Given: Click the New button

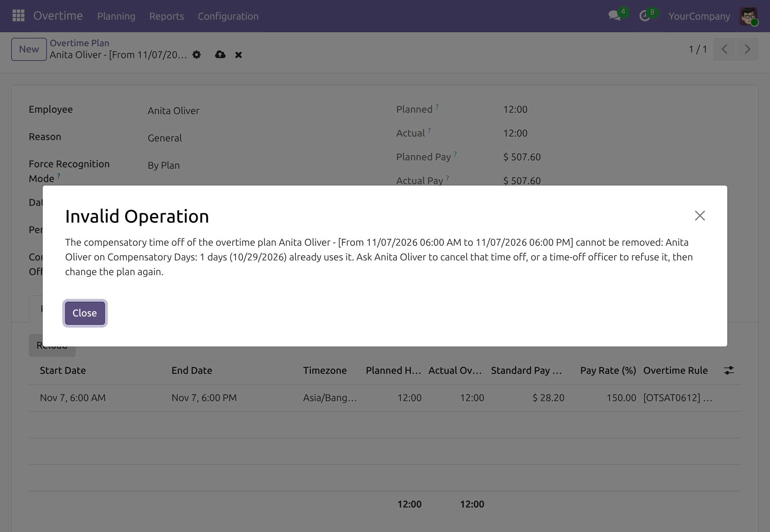Looking at the screenshot, I should click(29, 49).
